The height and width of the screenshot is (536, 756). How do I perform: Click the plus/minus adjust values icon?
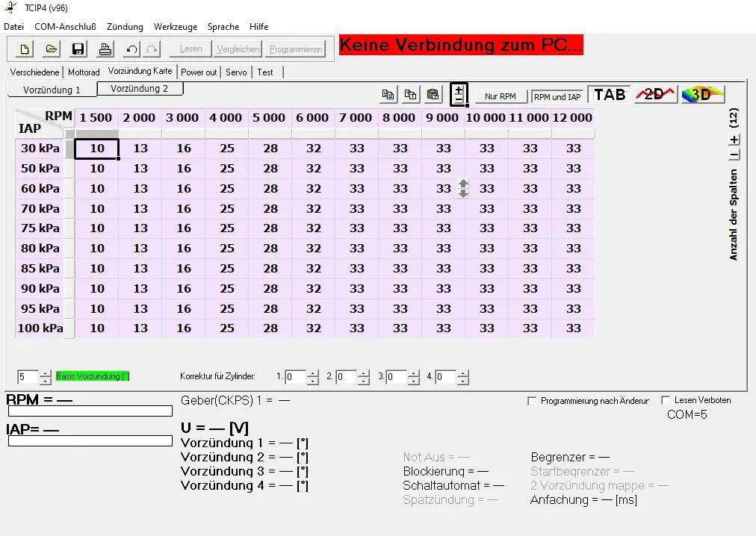(x=459, y=94)
